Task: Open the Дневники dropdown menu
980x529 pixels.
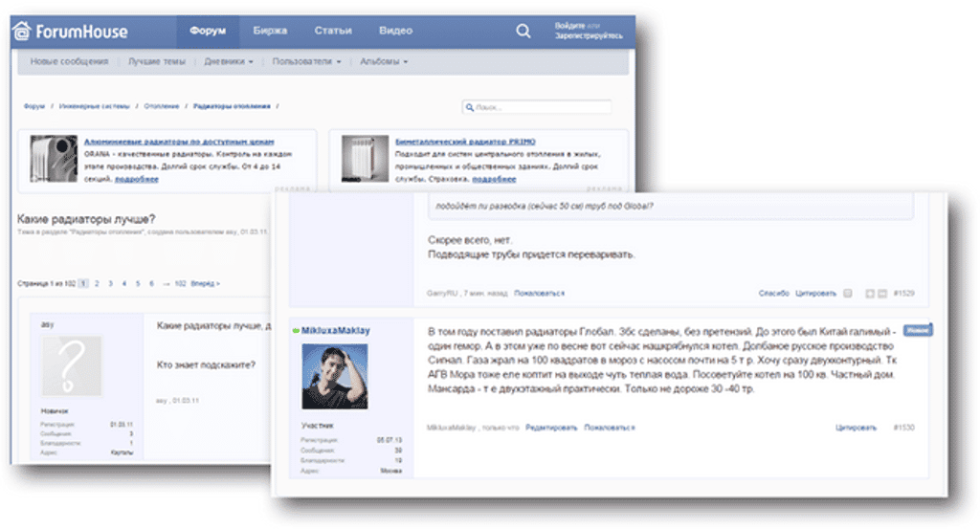Action: (x=228, y=62)
